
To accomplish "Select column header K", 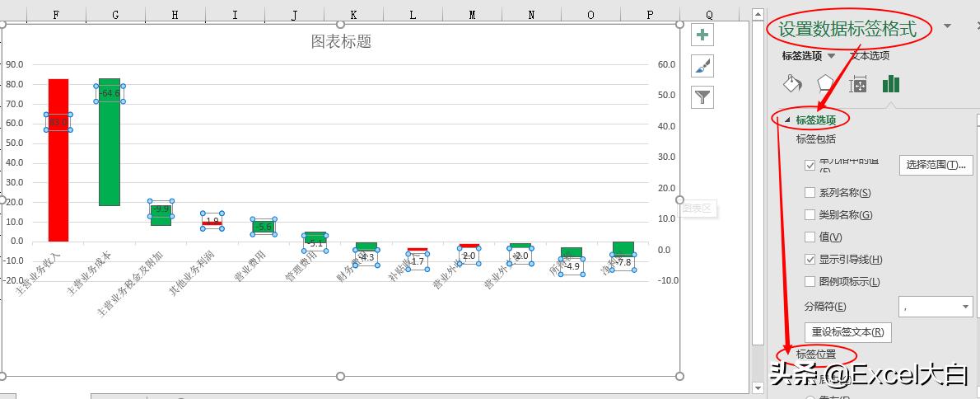I will (x=354, y=15).
